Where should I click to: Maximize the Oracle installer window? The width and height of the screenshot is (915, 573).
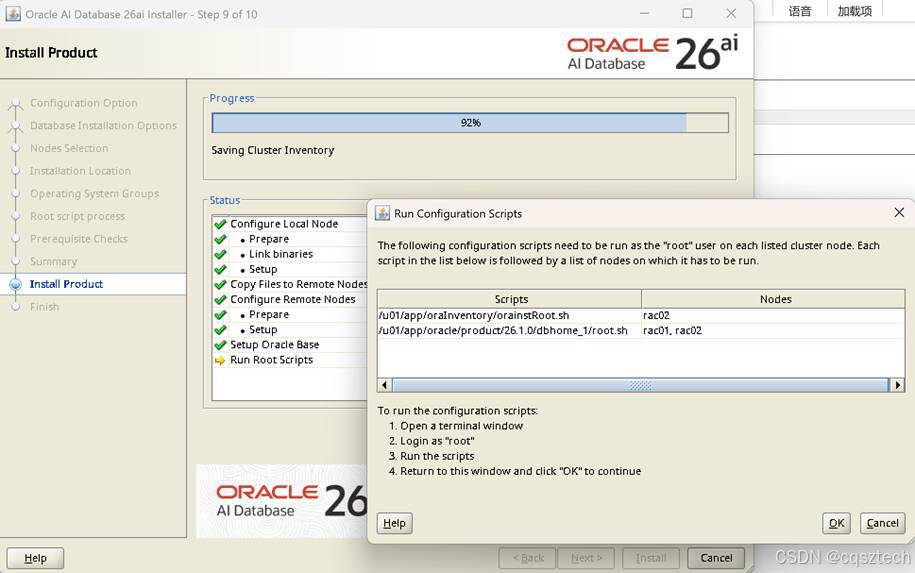tap(687, 13)
